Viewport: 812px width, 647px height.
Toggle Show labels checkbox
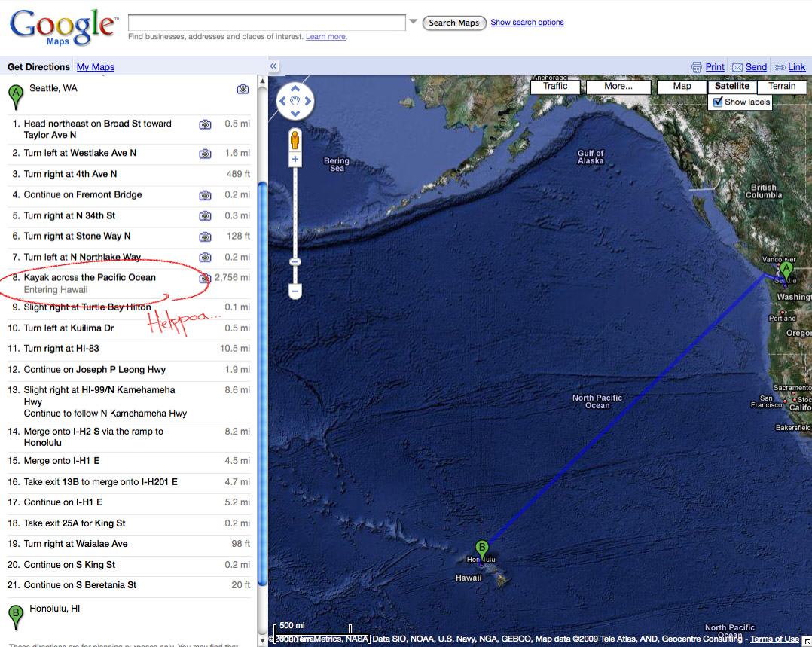718,102
